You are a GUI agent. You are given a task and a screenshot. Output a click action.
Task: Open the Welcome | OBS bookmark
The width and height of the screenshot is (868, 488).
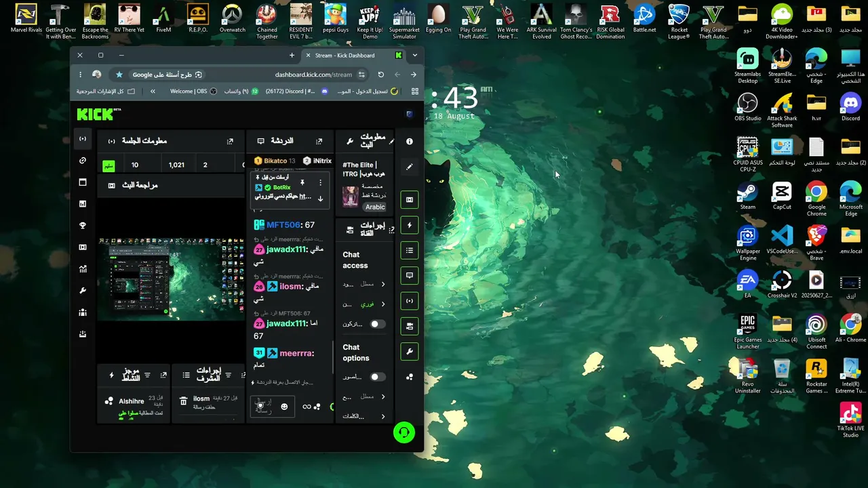(193, 91)
